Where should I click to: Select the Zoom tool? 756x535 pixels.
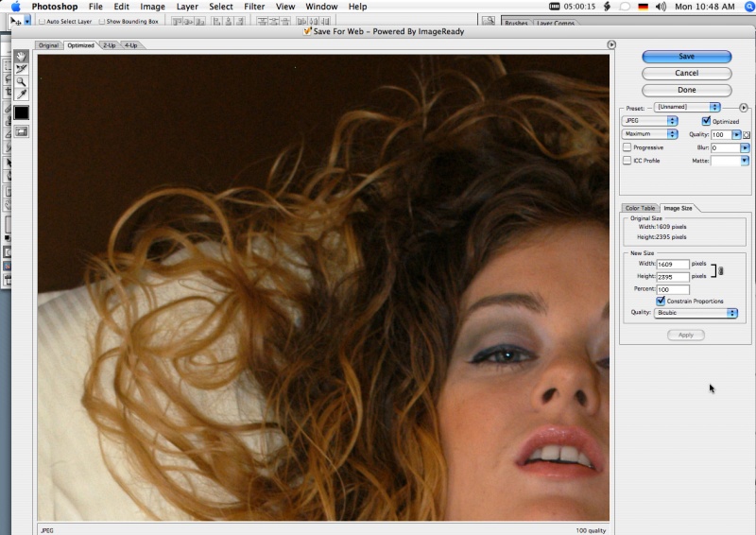coord(21,82)
